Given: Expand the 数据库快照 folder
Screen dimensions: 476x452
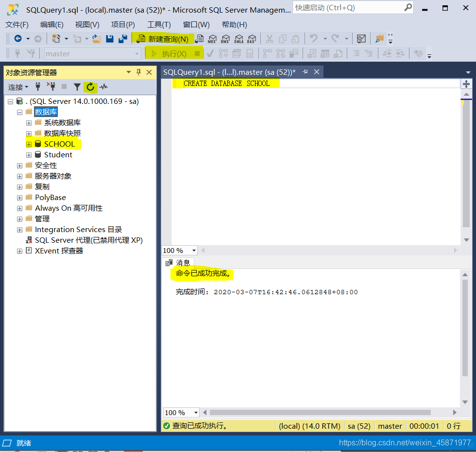Looking at the screenshot, I should 29,134.
